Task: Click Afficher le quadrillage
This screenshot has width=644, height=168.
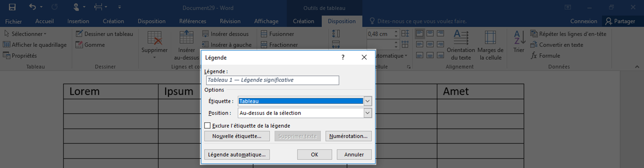Action: [x=35, y=45]
